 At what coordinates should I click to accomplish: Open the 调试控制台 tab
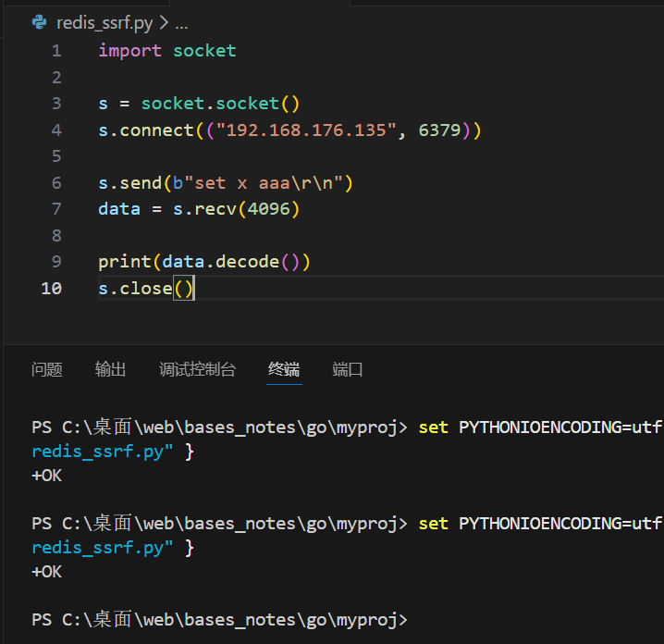[197, 369]
